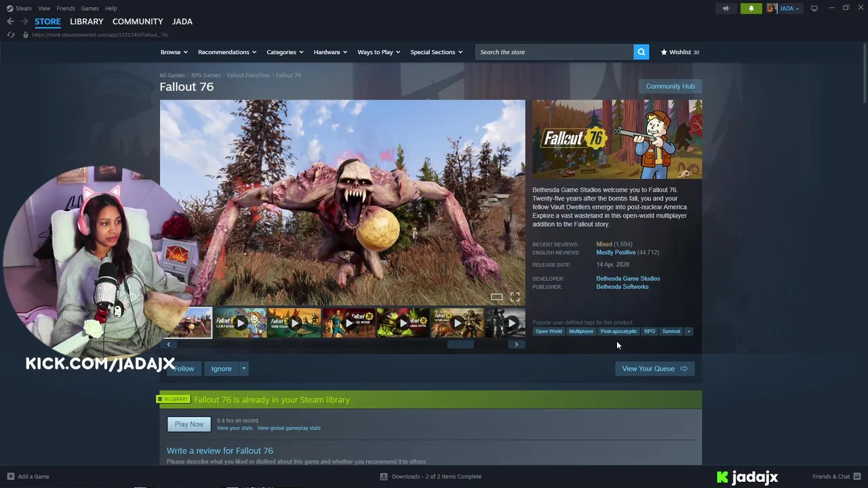
Task: Open the JADA profile tab
Action: pos(182,22)
